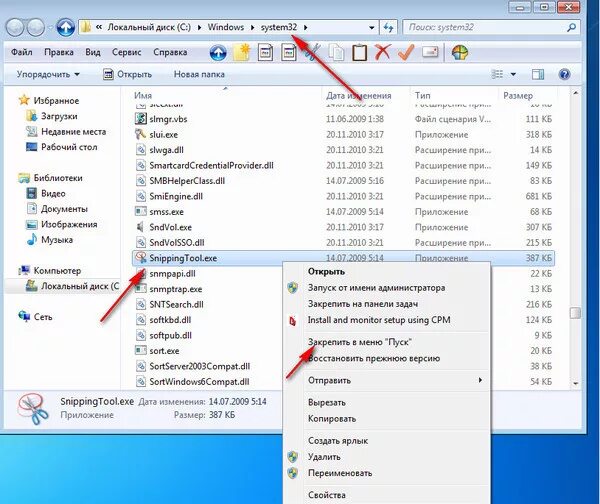Click the scissors Cut toolbar icon
Screen dimensions: 600x504
(x=313, y=52)
